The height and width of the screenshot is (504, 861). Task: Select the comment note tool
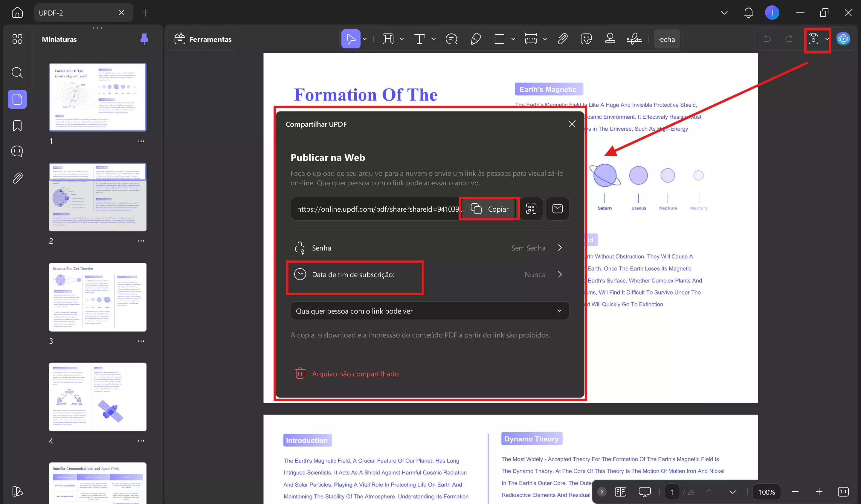(x=451, y=39)
